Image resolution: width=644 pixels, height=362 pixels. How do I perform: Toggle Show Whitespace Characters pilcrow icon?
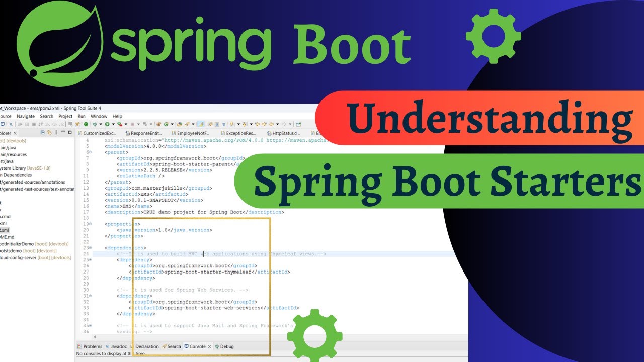(223, 124)
